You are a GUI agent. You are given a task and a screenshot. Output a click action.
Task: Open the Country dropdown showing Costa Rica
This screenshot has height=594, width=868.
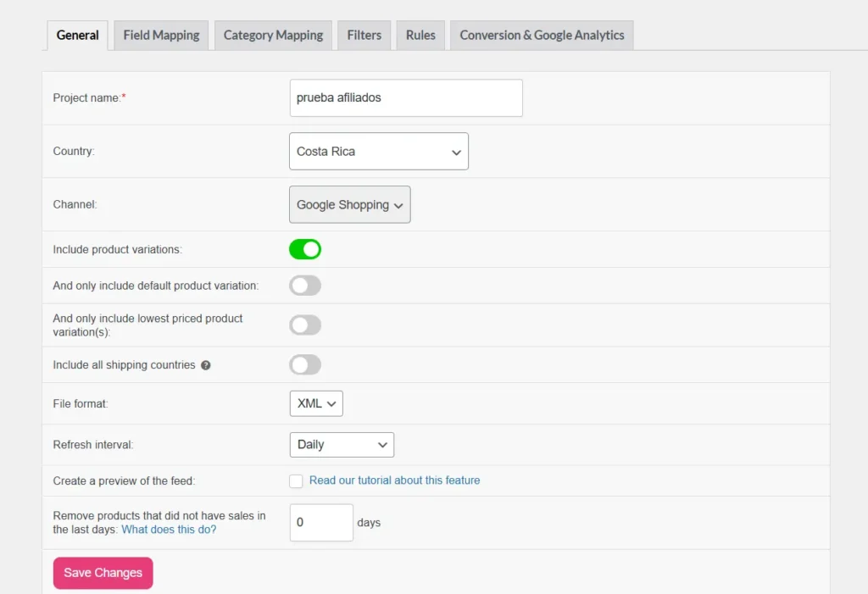378,152
